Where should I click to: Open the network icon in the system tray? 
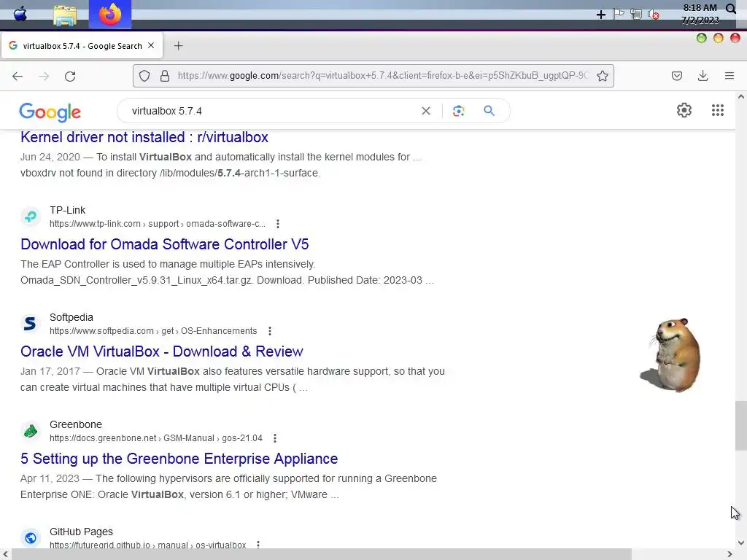(636, 15)
